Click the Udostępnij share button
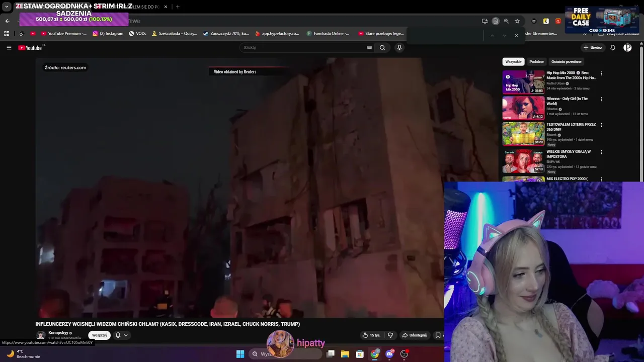Image resolution: width=644 pixels, height=362 pixels. click(x=414, y=335)
